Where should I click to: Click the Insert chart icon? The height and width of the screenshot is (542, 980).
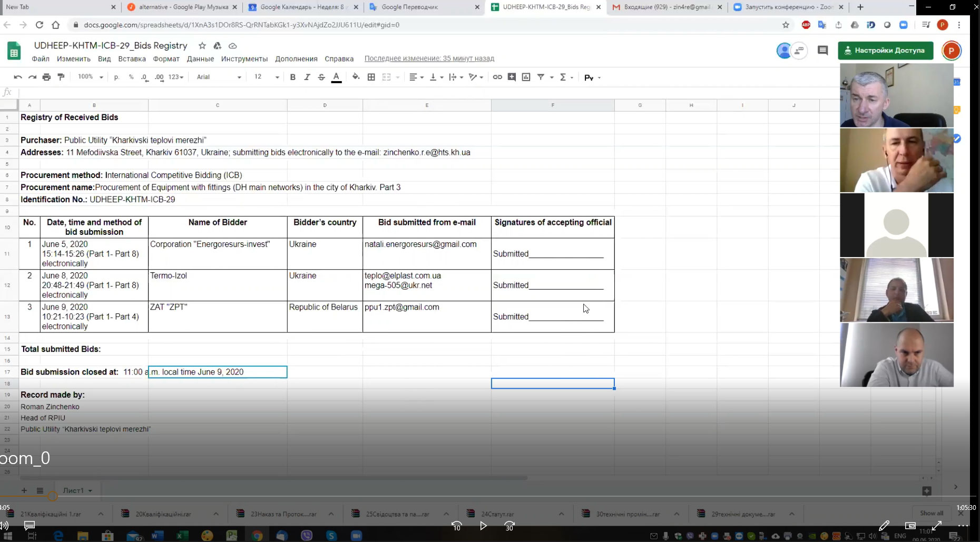526,77
